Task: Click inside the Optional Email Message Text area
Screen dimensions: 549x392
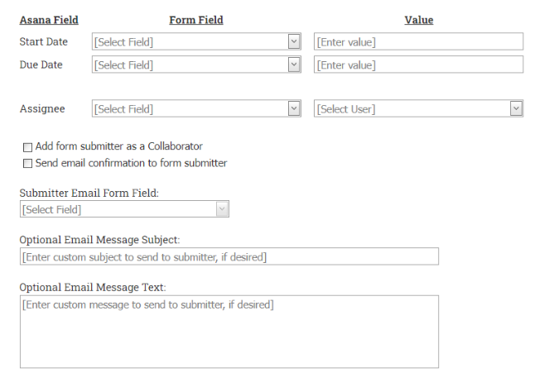Action: (x=229, y=331)
